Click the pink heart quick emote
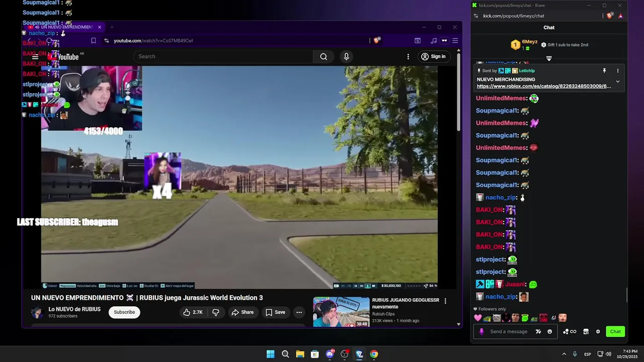 point(478,318)
